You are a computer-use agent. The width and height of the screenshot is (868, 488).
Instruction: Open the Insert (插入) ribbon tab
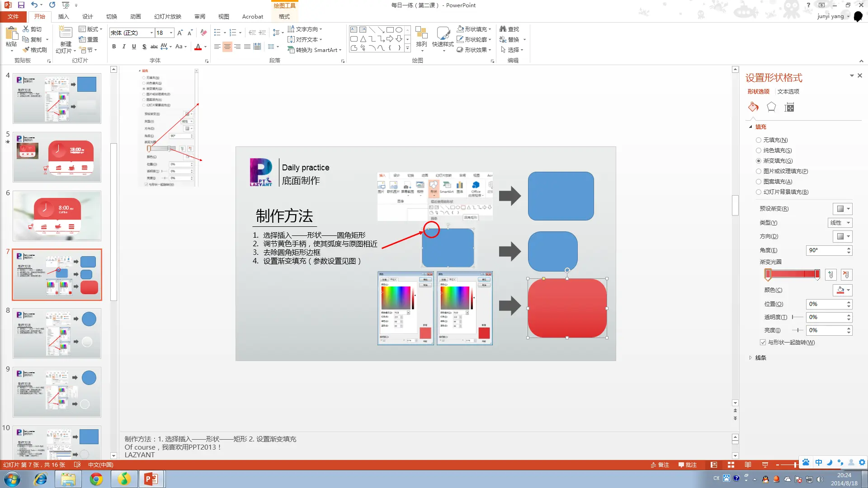63,17
